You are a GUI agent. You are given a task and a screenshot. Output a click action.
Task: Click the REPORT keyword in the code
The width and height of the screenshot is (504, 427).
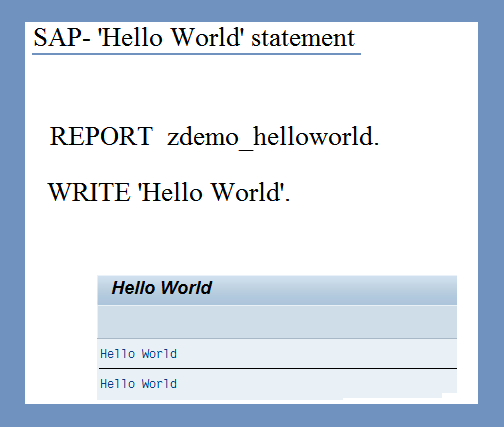[x=101, y=136]
